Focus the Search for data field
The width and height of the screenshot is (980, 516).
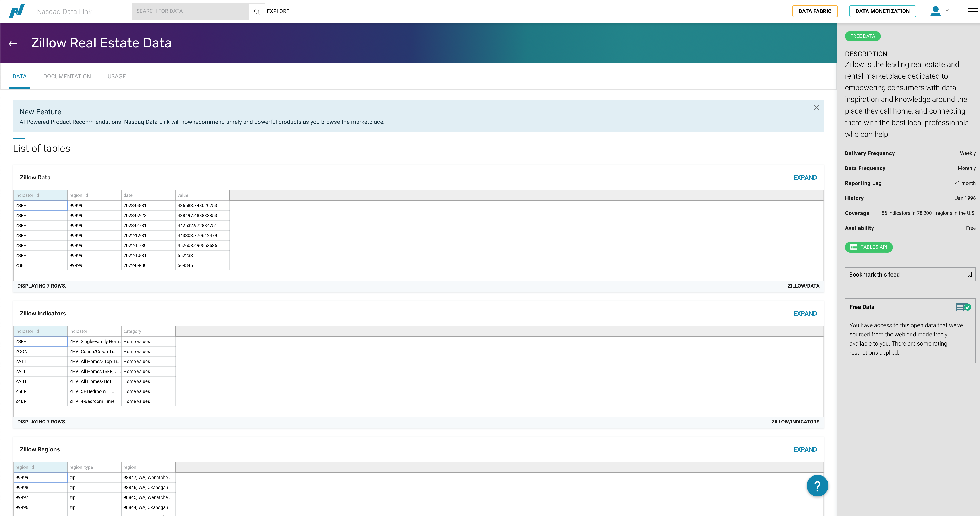click(x=190, y=11)
